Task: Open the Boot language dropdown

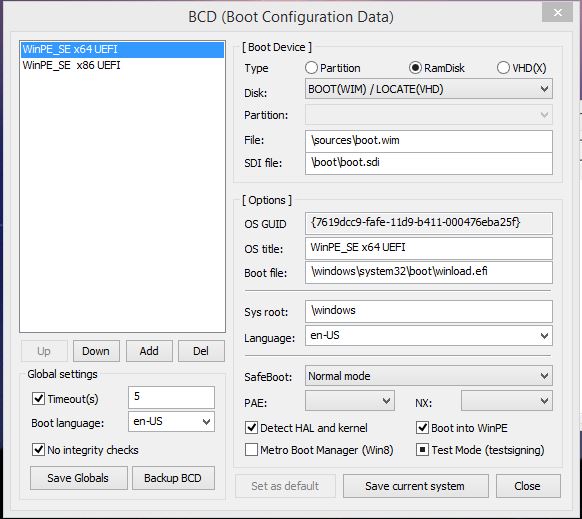Action: pyautogui.click(x=171, y=422)
